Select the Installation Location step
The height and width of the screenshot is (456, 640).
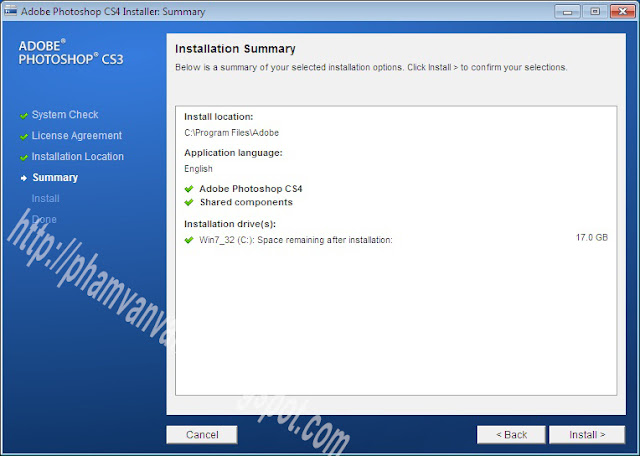(78, 156)
